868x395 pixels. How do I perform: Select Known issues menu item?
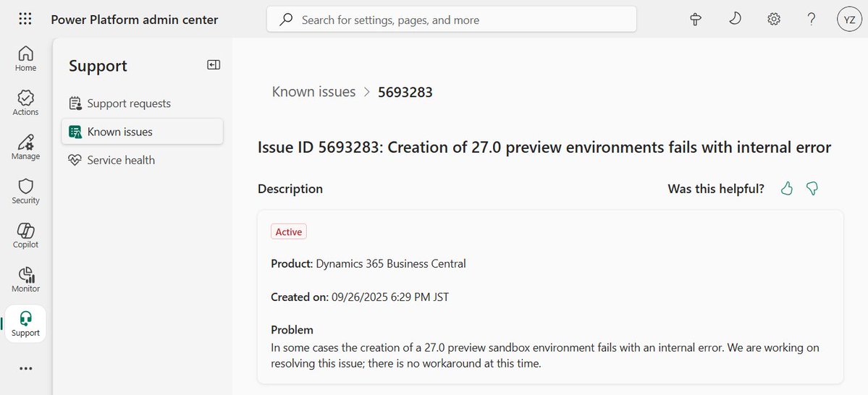[143, 132]
